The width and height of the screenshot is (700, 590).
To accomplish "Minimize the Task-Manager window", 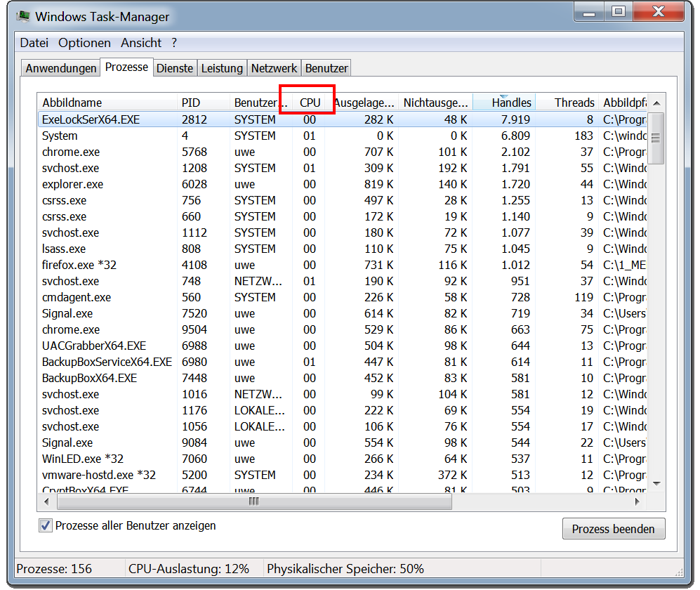I will pyautogui.click(x=589, y=12).
